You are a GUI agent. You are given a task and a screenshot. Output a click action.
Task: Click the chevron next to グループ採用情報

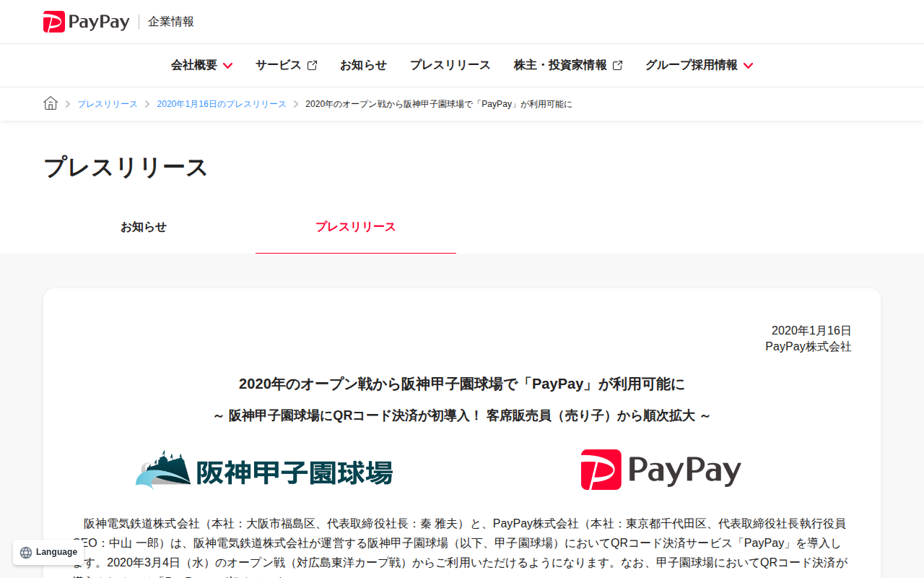pyautogui.click(x=748, y=66)
